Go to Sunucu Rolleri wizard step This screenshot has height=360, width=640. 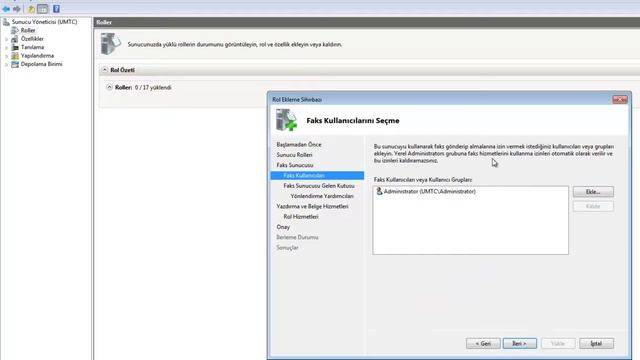[294, 155]
